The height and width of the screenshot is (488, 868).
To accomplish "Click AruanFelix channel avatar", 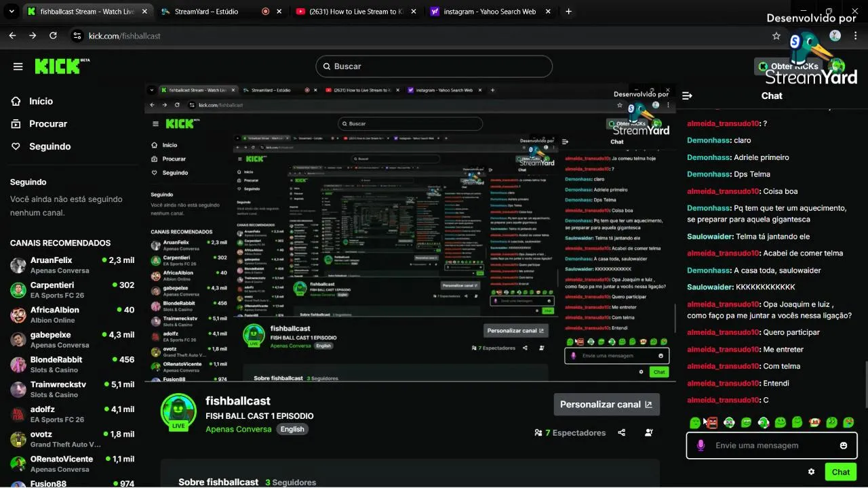I will [x=18, y=265].
